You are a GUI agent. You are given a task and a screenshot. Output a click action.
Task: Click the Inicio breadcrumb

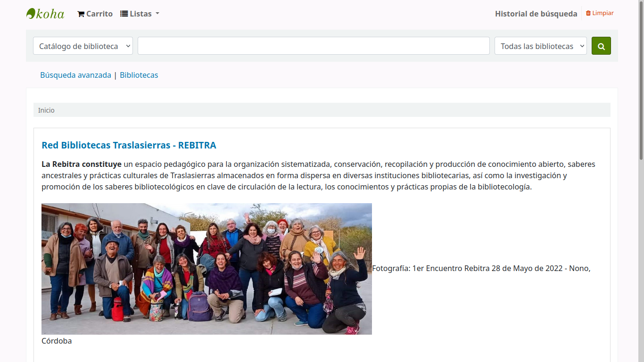coord(46,110)
